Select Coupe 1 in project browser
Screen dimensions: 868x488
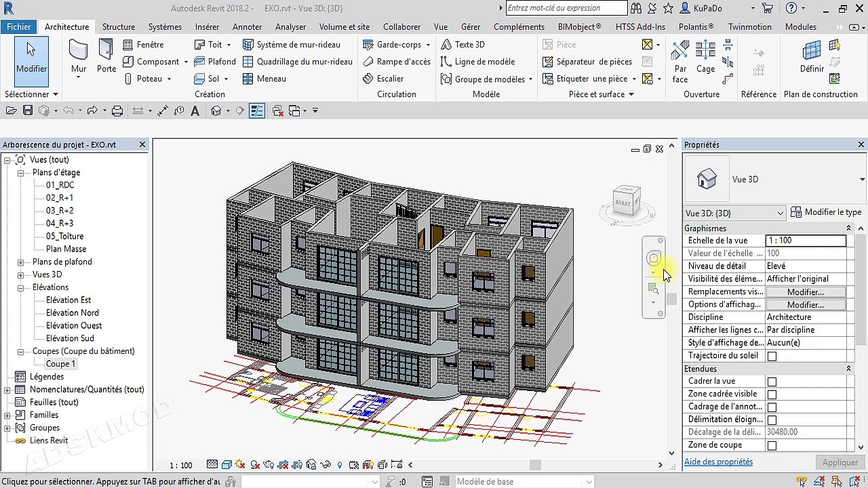point(60,364)
